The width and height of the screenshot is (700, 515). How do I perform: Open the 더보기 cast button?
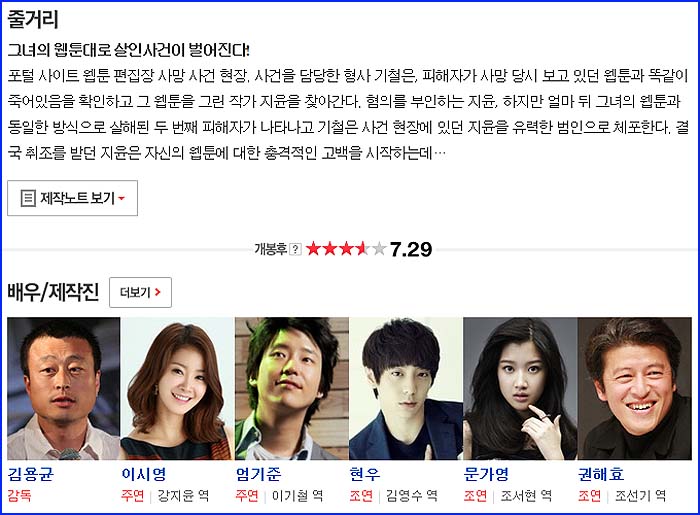point(140,292)
